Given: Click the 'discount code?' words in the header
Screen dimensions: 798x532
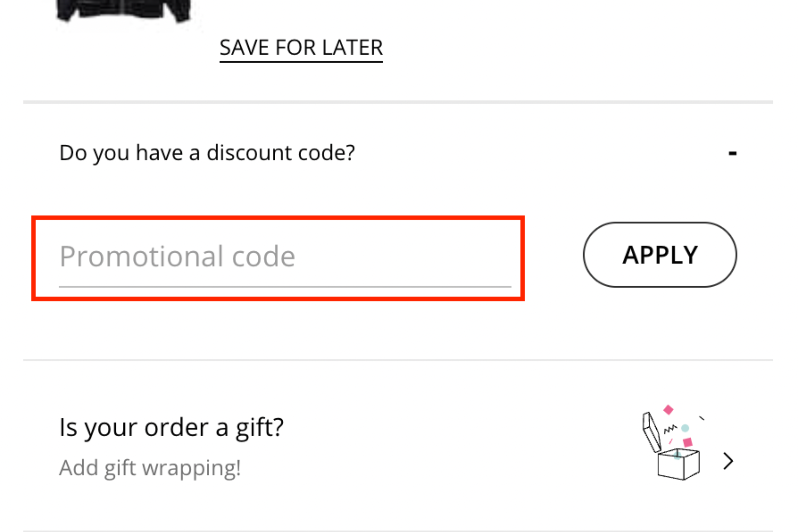Looking at the screenshot, I should [281, 153].
